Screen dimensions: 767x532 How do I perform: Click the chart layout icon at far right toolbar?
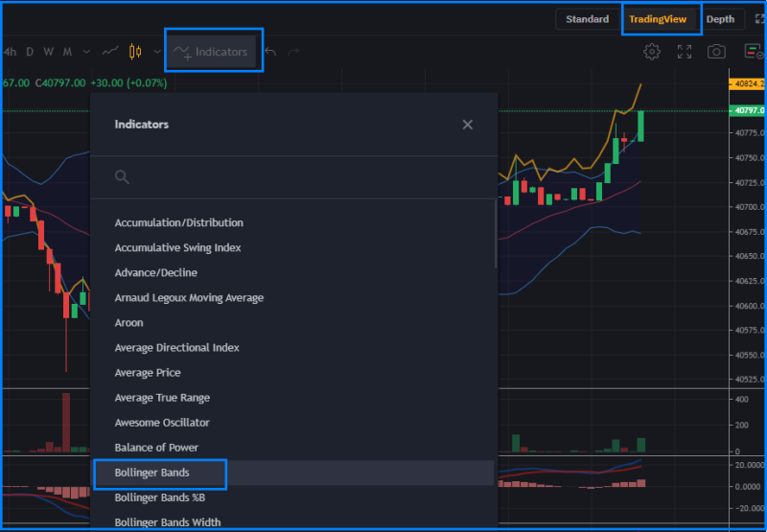coord(755,52)
